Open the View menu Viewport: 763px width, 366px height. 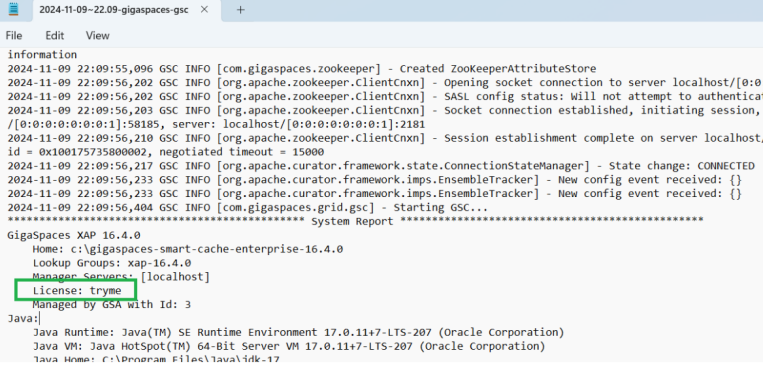[97, 36]
